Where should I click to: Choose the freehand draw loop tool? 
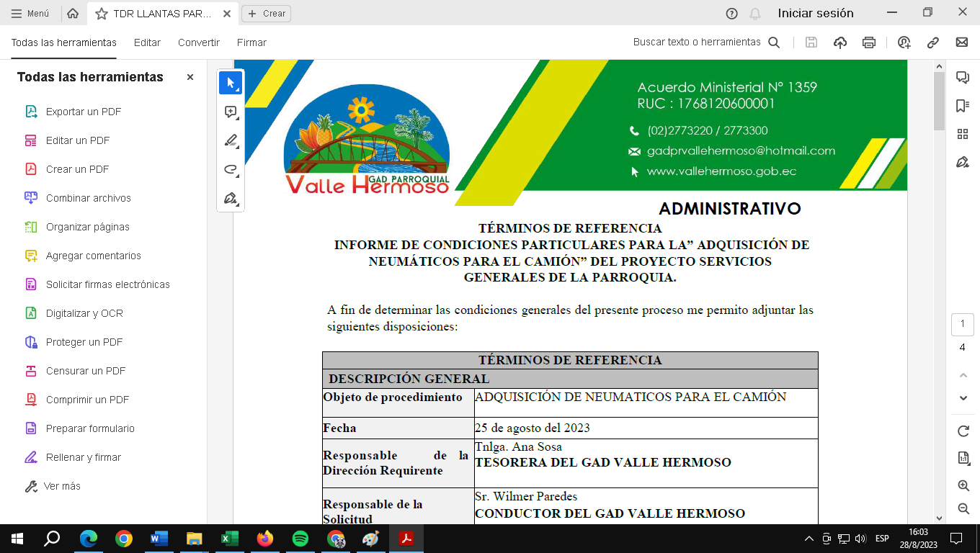(231, 170)
